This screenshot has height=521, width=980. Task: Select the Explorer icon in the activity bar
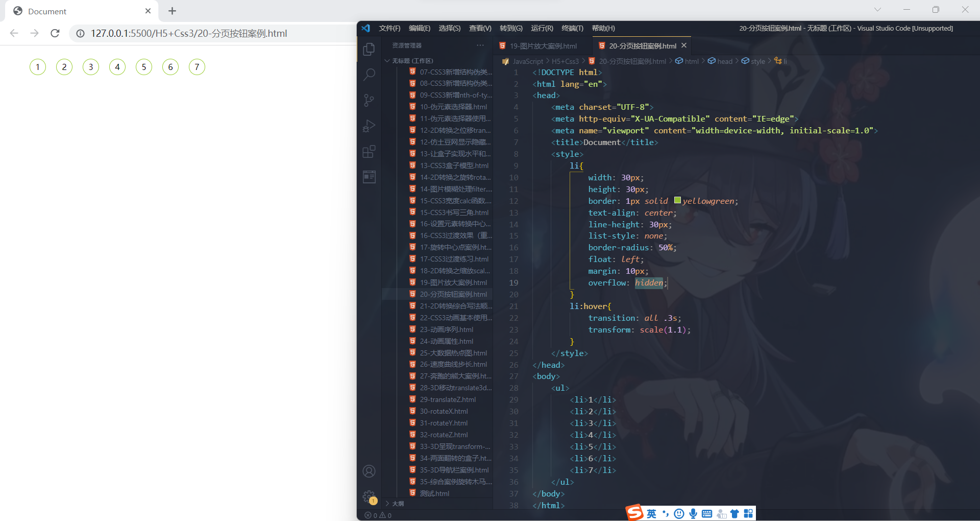pos(369,49)
